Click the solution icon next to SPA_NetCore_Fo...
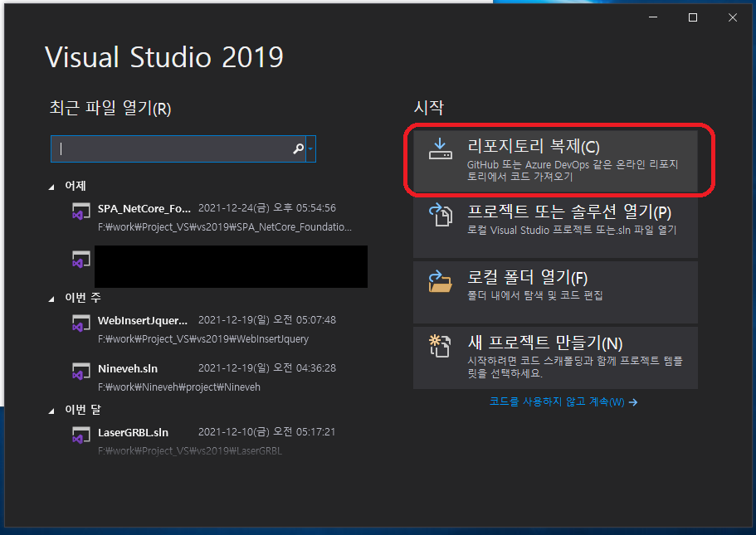Viewport: 756px width, 535px height. point(81,211)
